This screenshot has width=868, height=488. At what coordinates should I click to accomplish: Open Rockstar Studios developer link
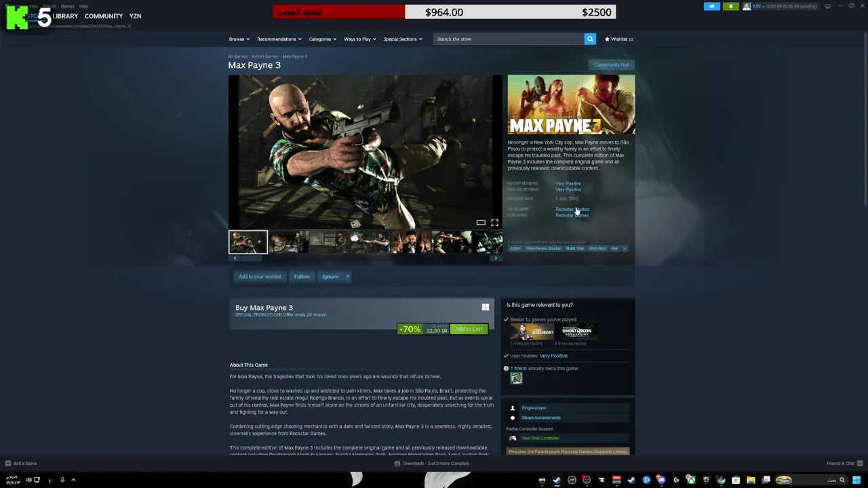pyautogui.click(x=572, y=209)
